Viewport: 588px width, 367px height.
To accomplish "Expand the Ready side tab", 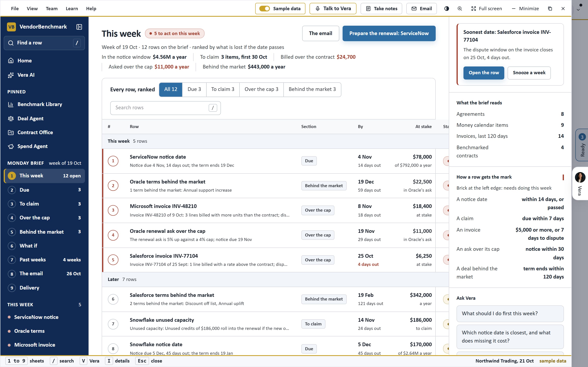I will coord(582,145).
